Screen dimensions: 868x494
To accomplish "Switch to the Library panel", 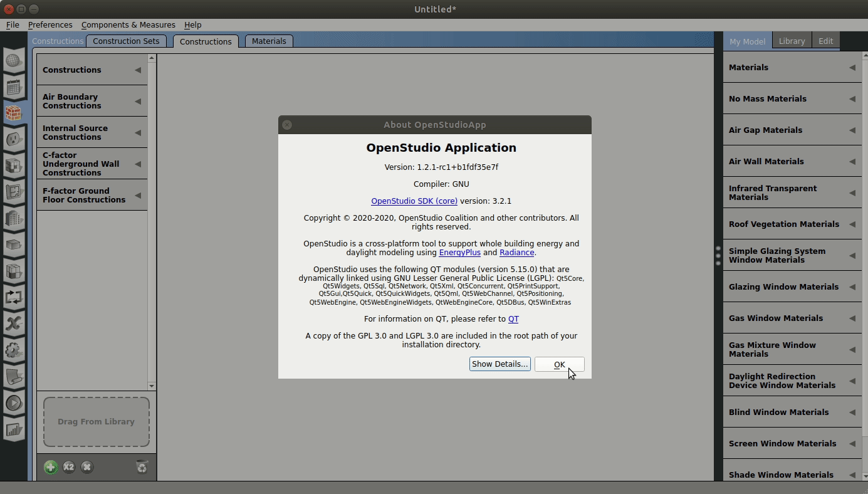I will [792, 41].
